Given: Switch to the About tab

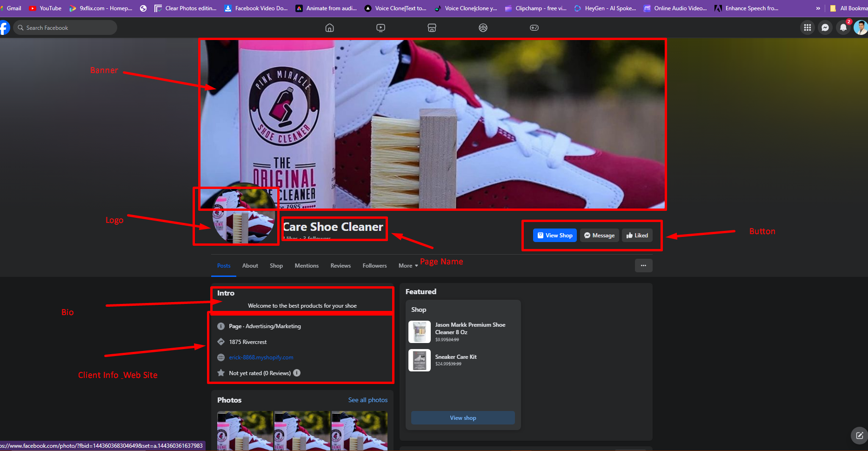Looking at the screenshot, I should 250,266.
